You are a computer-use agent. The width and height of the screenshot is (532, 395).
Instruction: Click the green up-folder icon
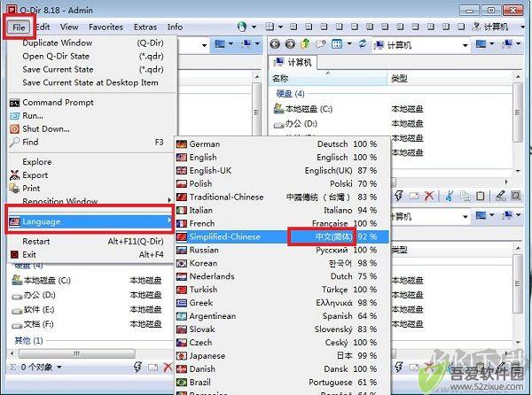305,43
